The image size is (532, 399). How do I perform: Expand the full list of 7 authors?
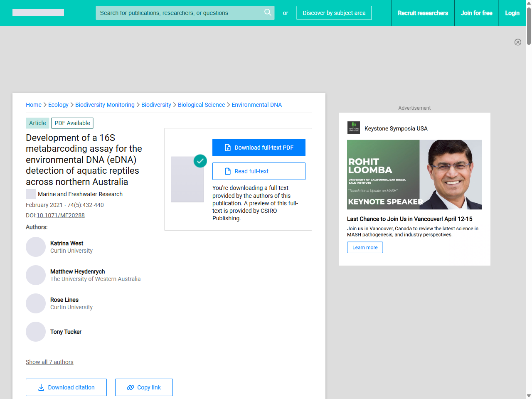click(49, 362)
